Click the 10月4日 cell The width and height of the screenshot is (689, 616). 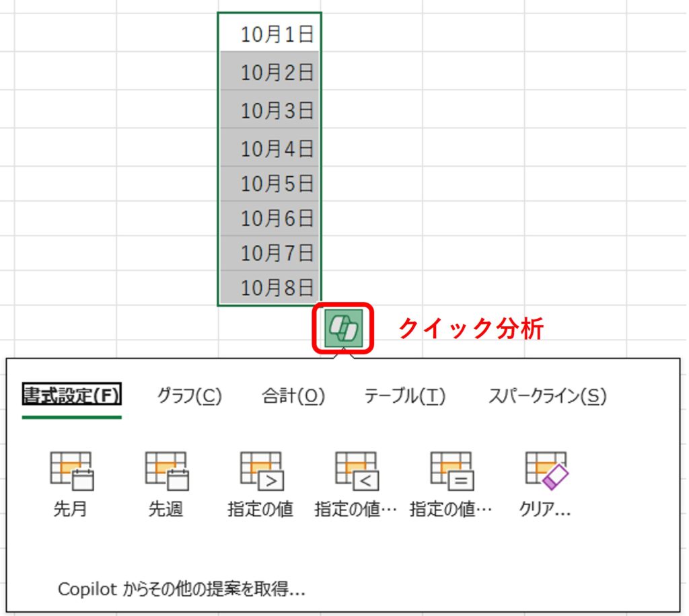tap(270, 147)
